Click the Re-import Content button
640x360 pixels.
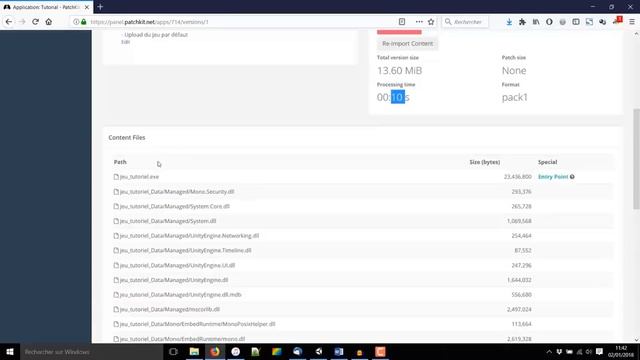tap(407, 43)
